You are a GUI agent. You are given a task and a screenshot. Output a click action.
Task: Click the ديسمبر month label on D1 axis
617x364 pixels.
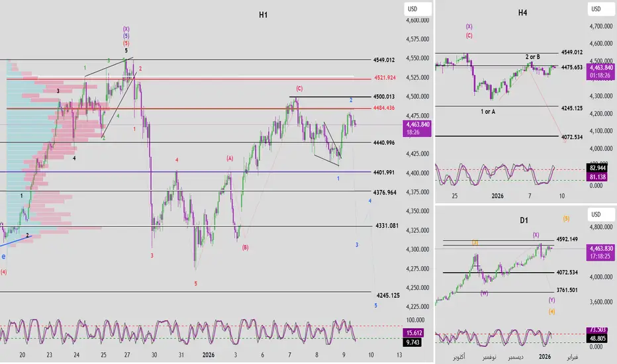[x=516, y=357]
